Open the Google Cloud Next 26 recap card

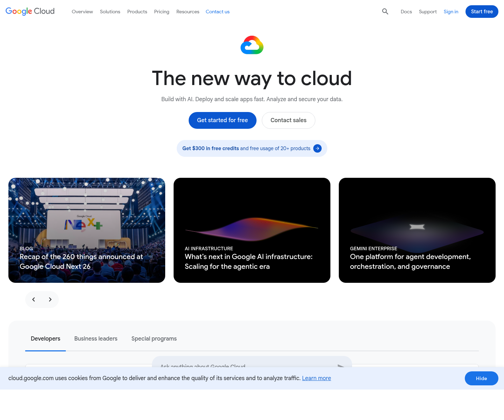(87, 230)
